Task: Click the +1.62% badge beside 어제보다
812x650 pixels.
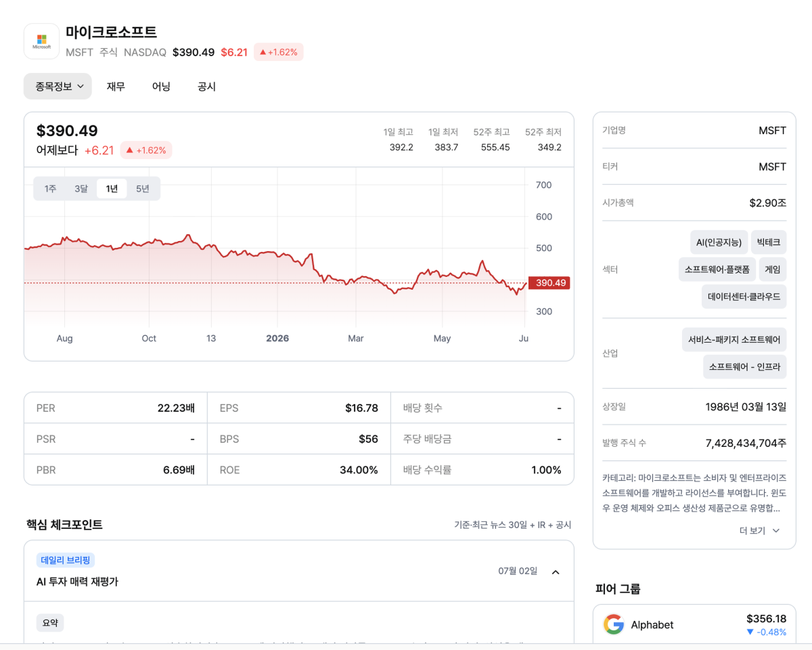Action: coord(146,150)
